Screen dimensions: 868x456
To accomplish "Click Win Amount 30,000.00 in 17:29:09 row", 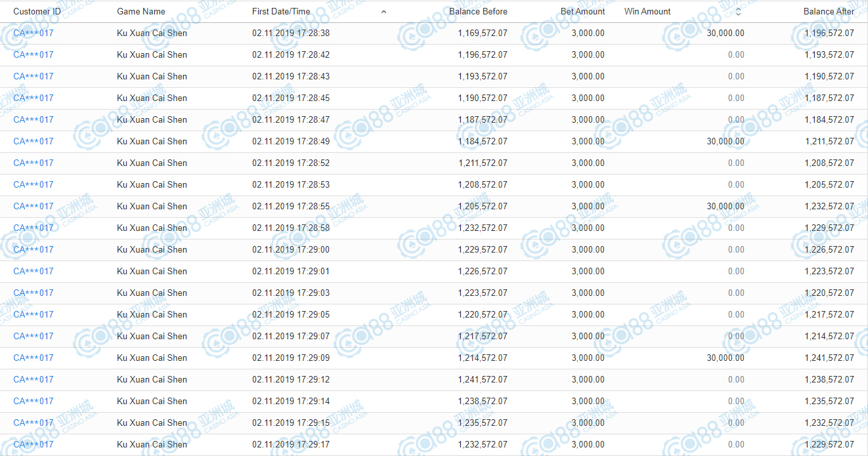I will pyautogui.click(x=726, y=358).
